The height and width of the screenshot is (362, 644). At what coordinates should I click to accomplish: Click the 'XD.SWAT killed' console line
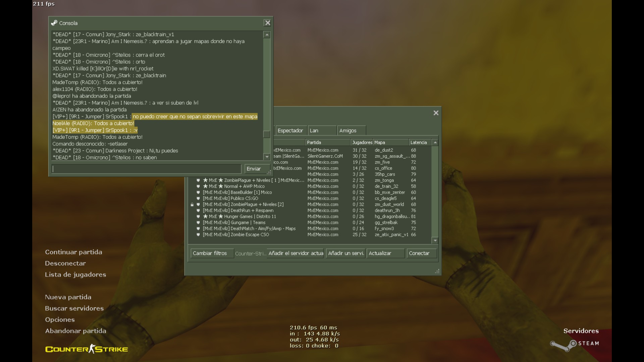click(x=103, y=69)
